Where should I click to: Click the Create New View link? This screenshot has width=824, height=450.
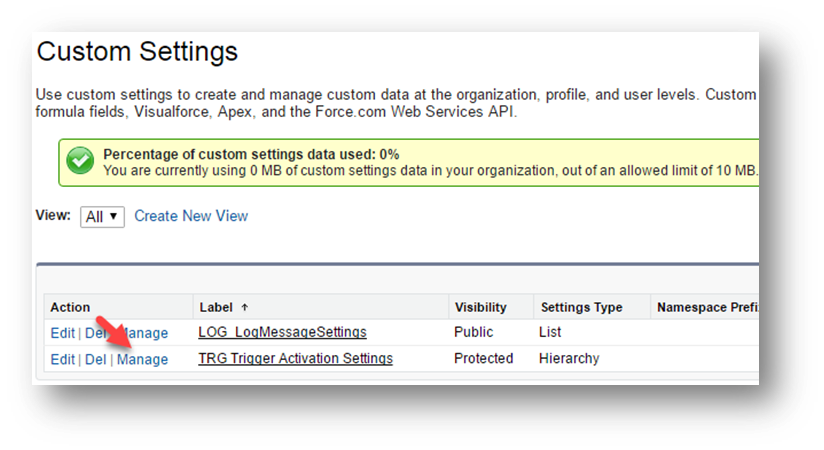pos(191,216)
